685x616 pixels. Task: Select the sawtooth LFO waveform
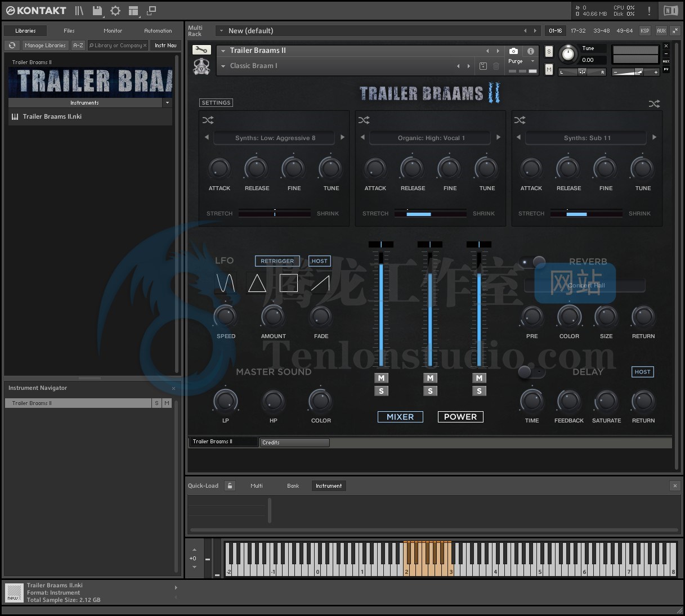pyautogui.click(x=320, y=282)
